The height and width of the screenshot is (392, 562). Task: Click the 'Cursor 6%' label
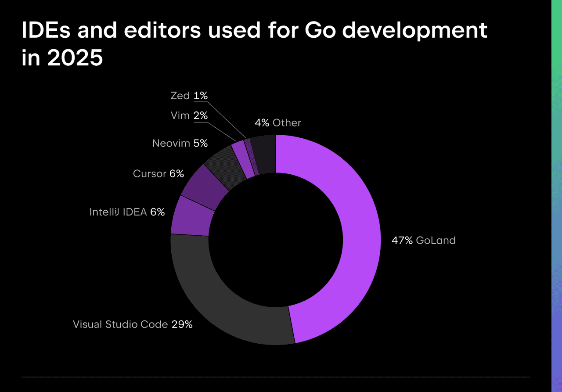coord(159,173)
